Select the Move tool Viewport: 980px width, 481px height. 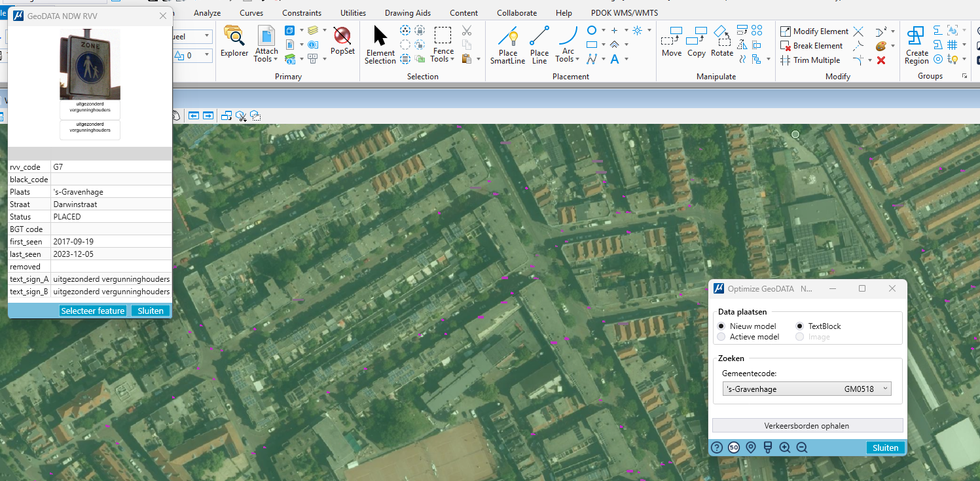click(672, 41)
